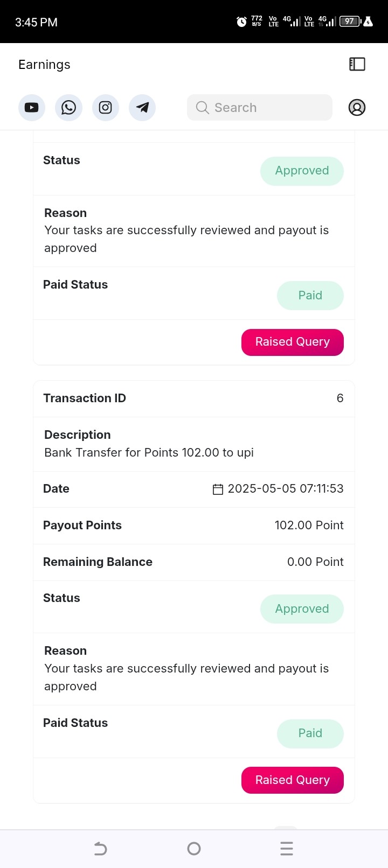Click Raised Query in upper transaction card
Screen dimensions: 388x868
[293, 342]
